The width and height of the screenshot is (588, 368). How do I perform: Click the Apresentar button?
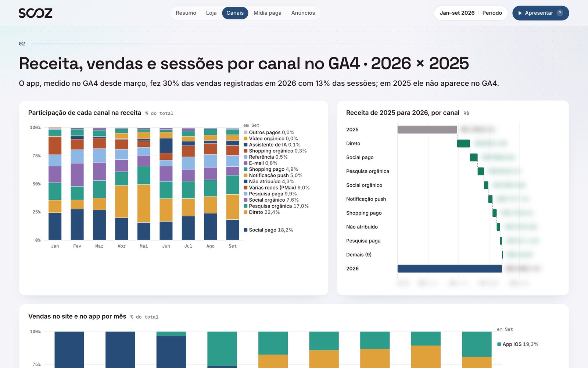pos(541,13)
